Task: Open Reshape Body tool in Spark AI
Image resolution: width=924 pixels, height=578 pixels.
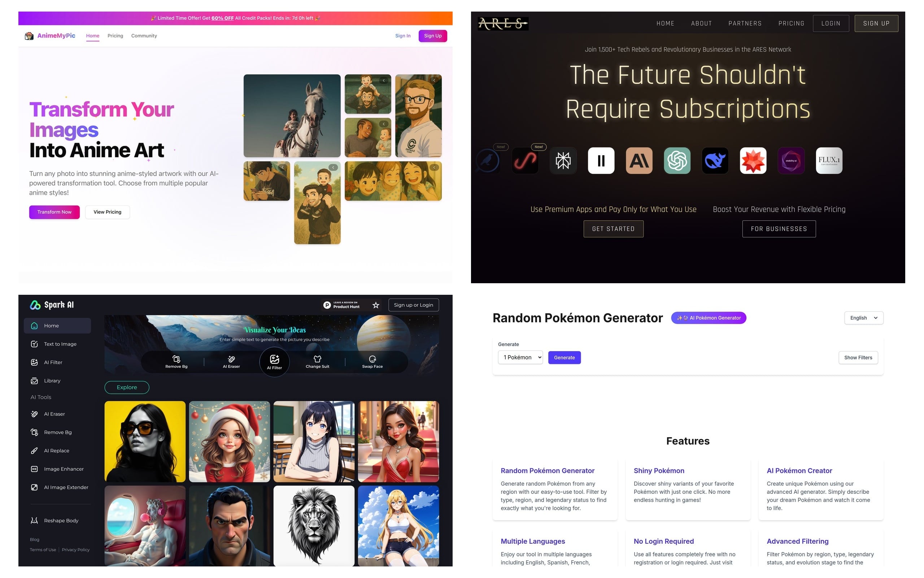Action: click(57, 521)
